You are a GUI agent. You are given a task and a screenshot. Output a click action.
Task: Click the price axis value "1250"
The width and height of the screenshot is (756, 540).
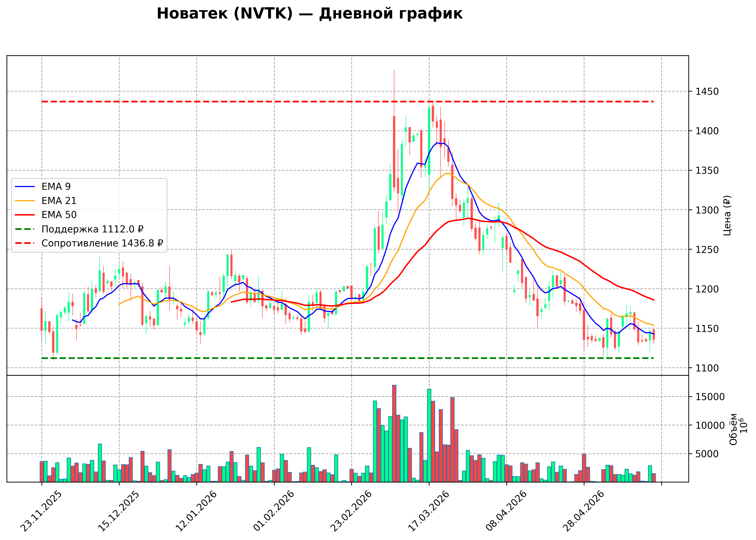tap(707, 249)
